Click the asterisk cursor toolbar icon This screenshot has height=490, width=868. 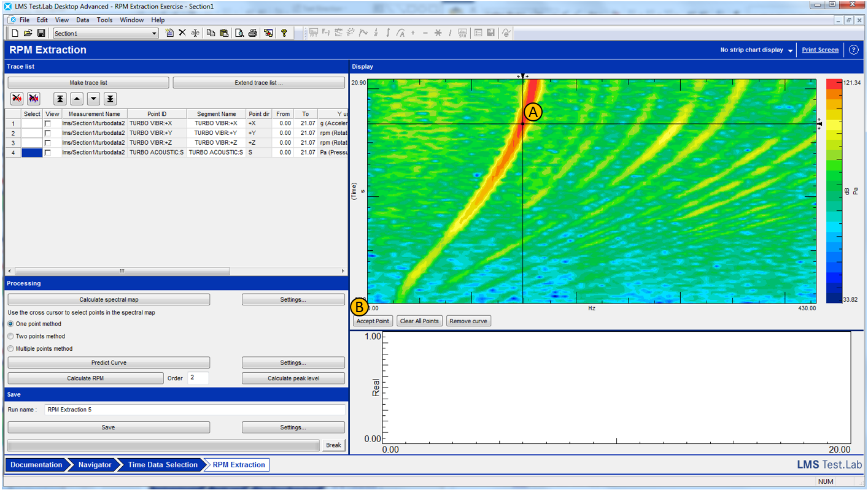pos(438,33)
